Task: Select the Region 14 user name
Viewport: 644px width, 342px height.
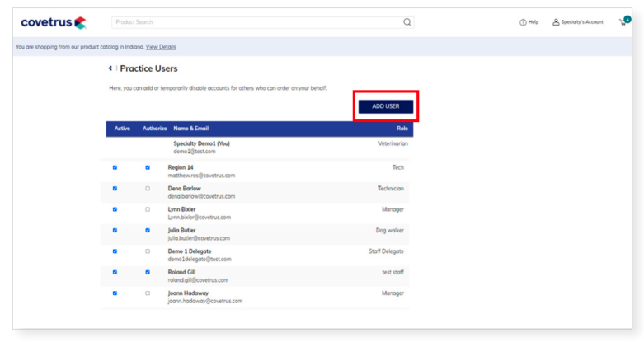Action: (181, 167)
